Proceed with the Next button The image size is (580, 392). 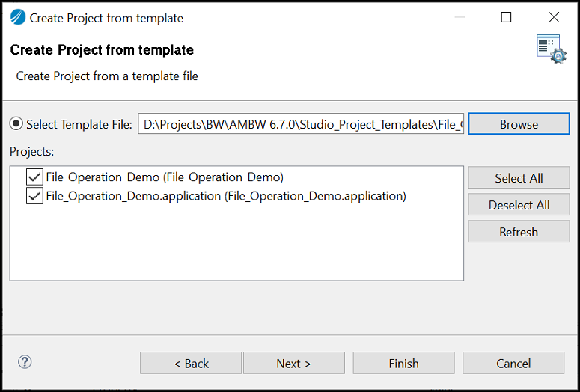293,363
